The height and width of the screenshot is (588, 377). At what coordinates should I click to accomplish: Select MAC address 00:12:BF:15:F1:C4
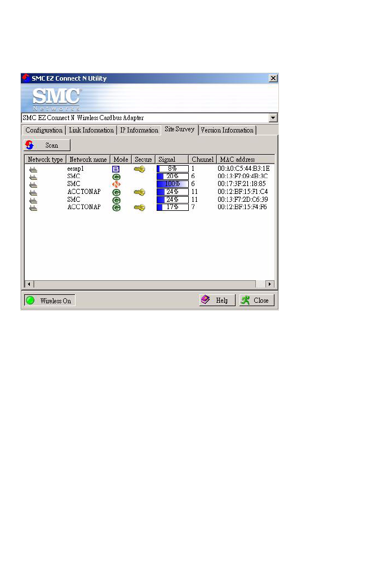pyautogui.click(x=243, y=192)
